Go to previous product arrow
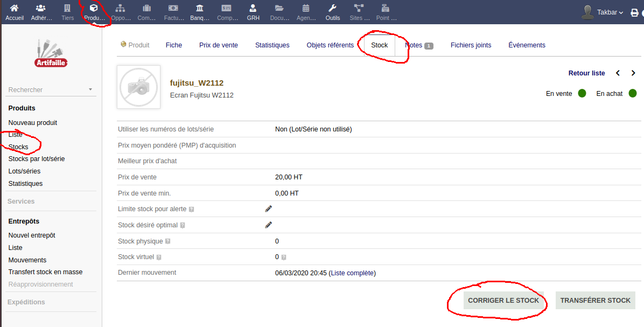644x327 pixels. (x=618, y=73)
